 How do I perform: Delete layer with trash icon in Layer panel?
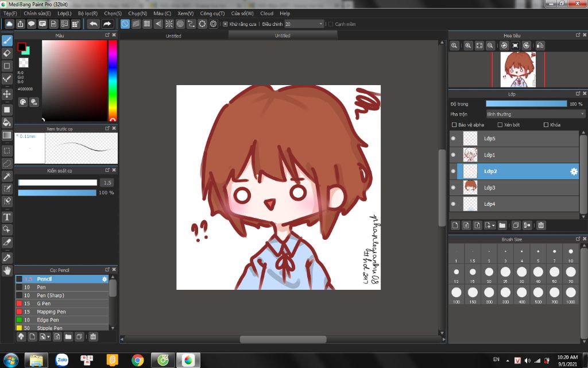click(541, 225)
